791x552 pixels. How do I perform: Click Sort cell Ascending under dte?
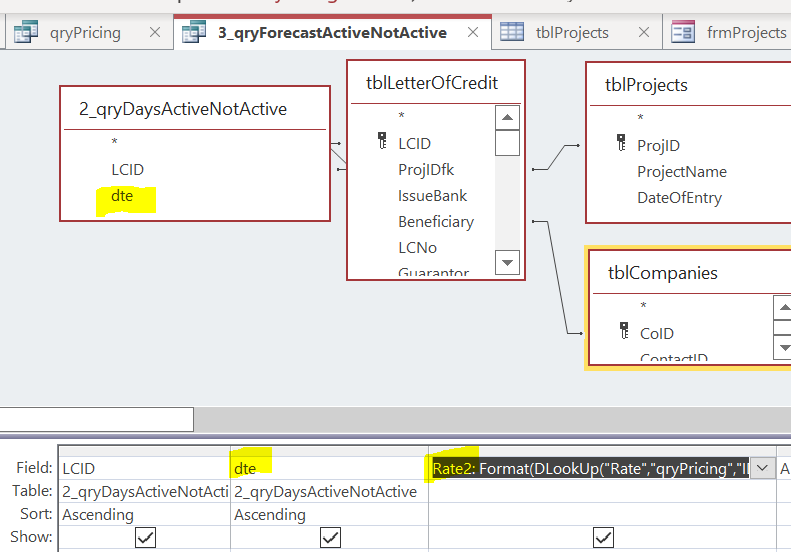[x=329, y=515]
